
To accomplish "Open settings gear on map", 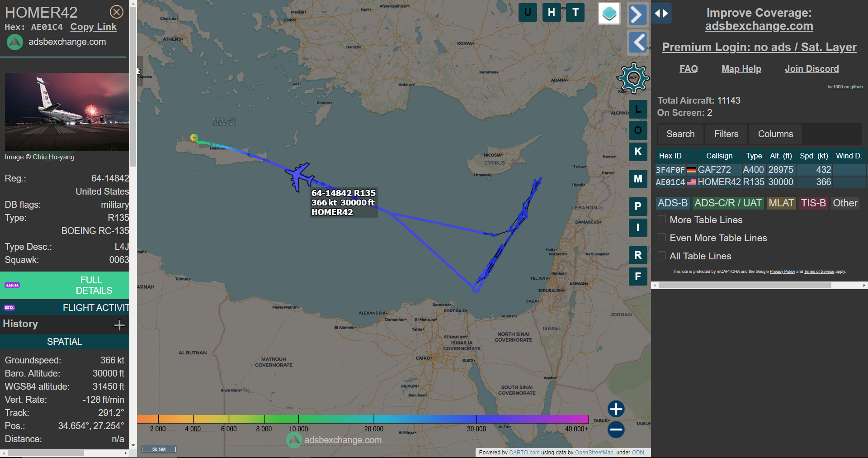I will pyautogui.click(x=633, y=78).
